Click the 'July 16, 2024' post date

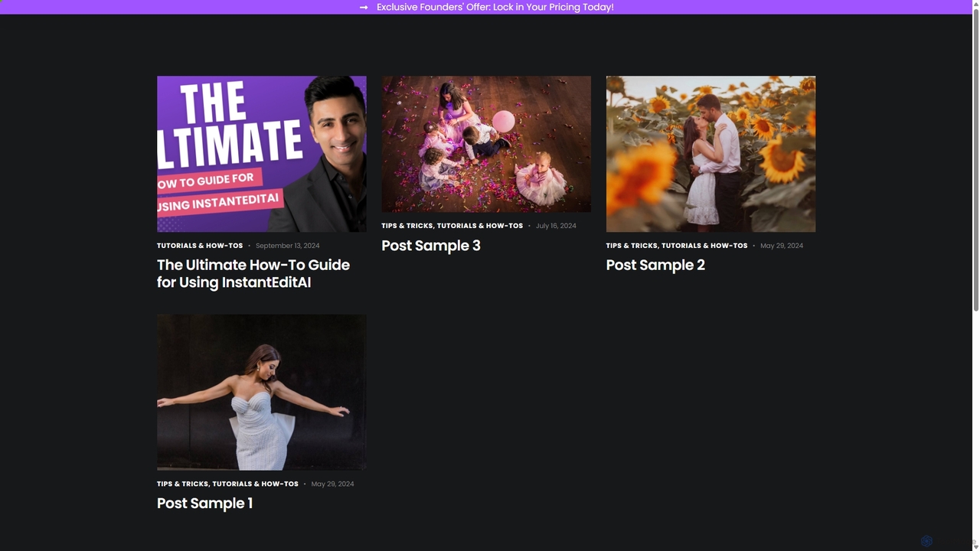point(556,226)
